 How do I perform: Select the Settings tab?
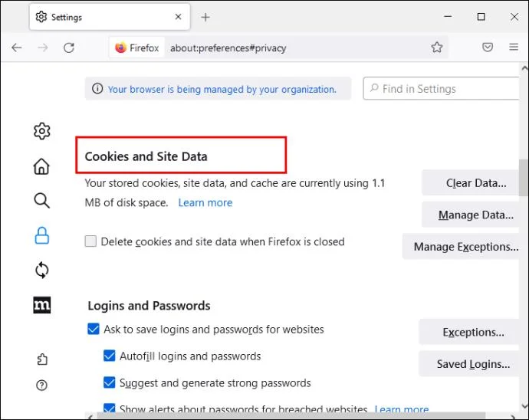pos(110,17)
